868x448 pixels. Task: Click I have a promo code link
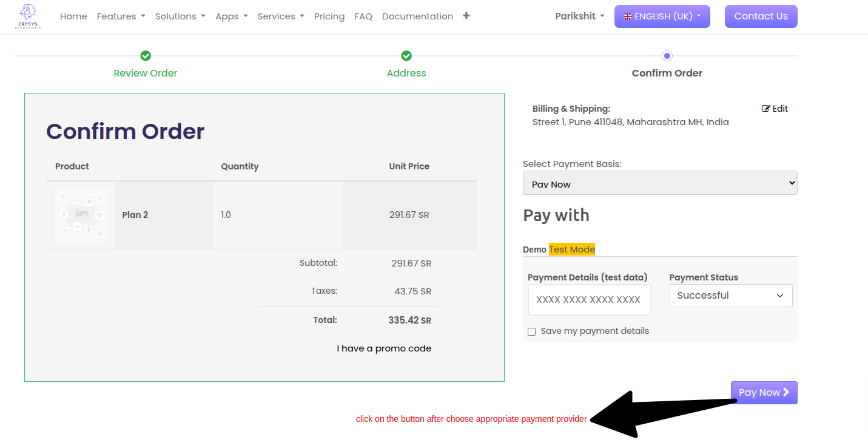384,348
